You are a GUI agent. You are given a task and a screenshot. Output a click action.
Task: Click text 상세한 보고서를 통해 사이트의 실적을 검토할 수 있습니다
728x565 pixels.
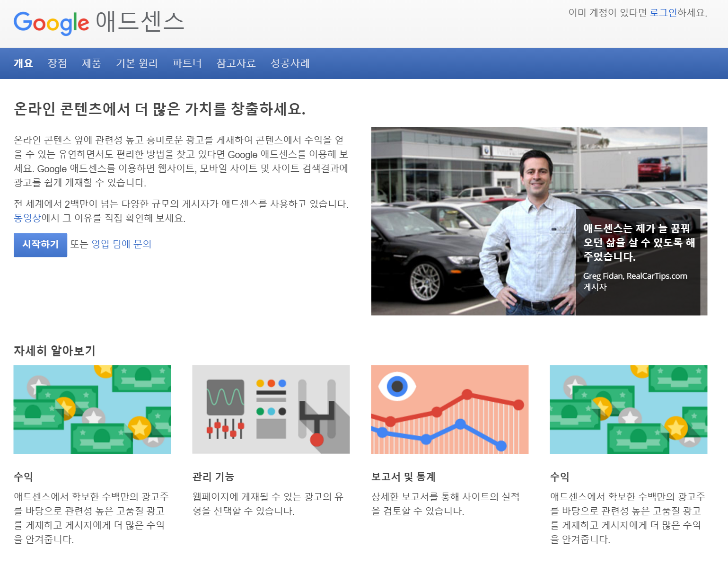point(446,504)
